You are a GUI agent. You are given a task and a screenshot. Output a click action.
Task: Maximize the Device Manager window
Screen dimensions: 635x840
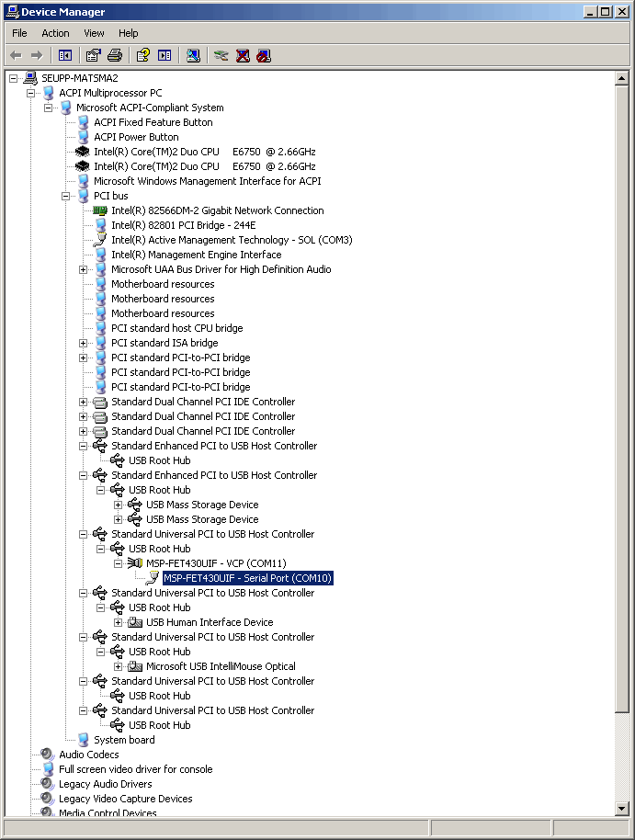605,11
